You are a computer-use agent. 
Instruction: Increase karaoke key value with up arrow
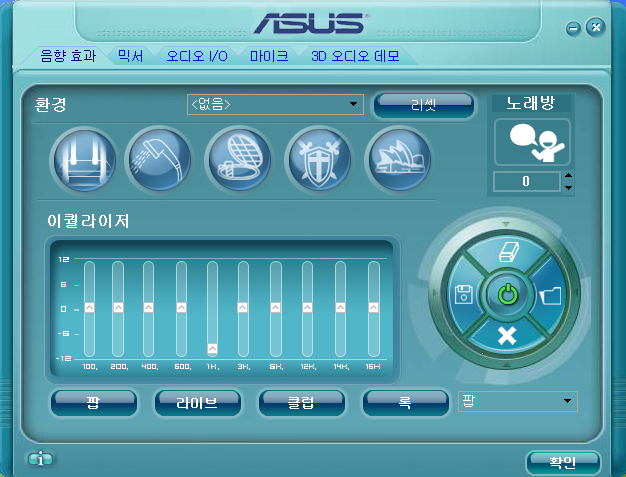[569, 175]
